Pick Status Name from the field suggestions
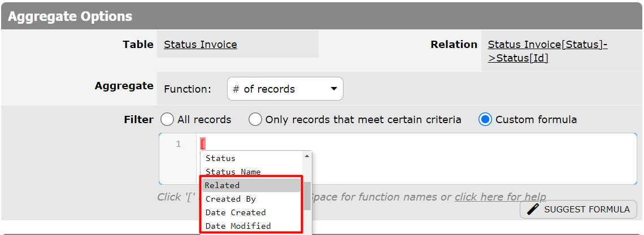 point(233,172)
